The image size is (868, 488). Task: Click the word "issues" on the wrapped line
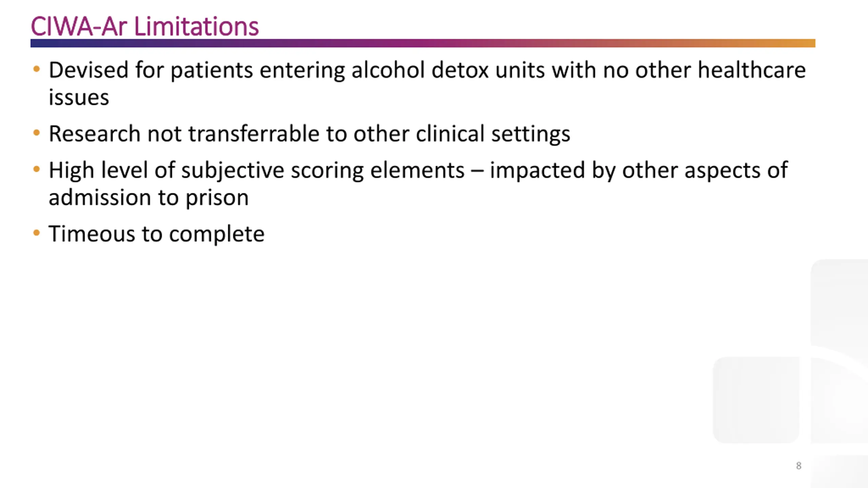pyautogui.click(x=79, y=97)
